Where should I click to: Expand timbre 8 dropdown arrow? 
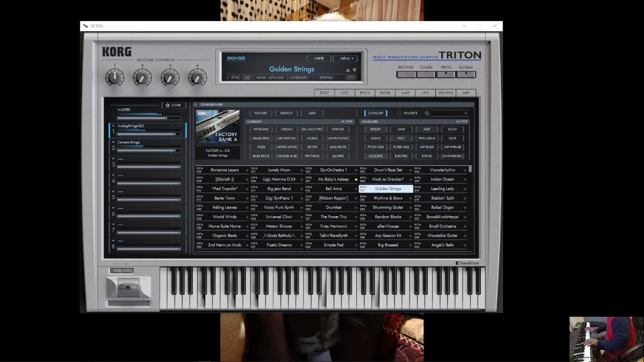tap(113, 241)
